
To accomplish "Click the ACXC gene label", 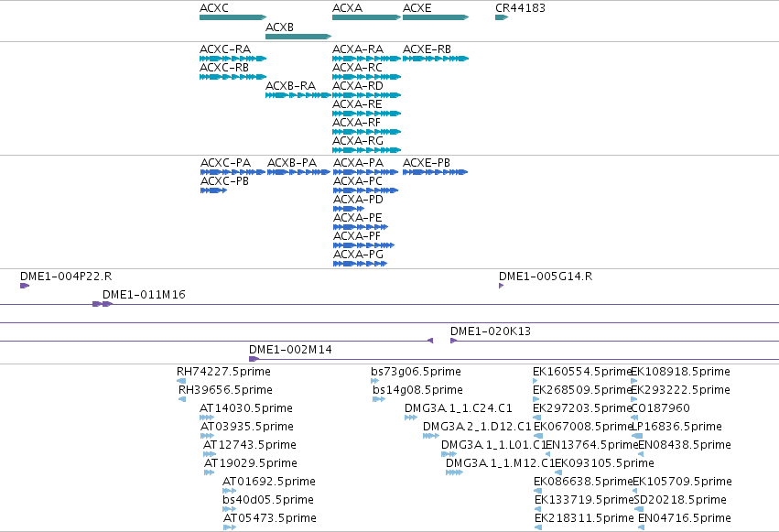I will tap(214, 8).
